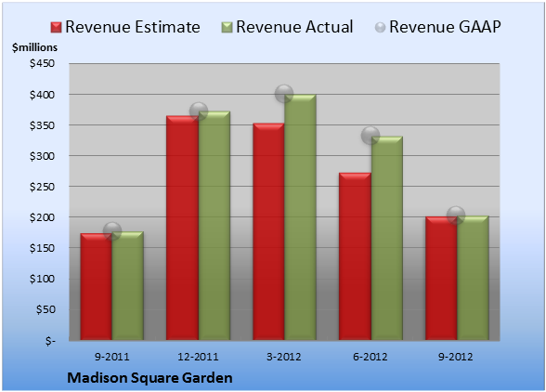Click the 6-2012 category label

pos(370,357)
